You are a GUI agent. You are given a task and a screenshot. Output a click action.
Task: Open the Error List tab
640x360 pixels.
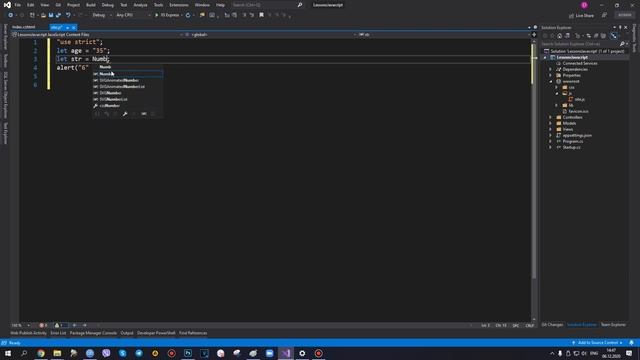pyautogui.click(x=58, y=333)
